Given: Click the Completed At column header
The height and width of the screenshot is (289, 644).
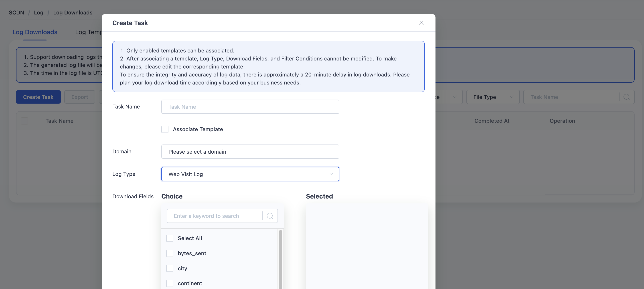Looking at the screenshot, I should point(492,121).
